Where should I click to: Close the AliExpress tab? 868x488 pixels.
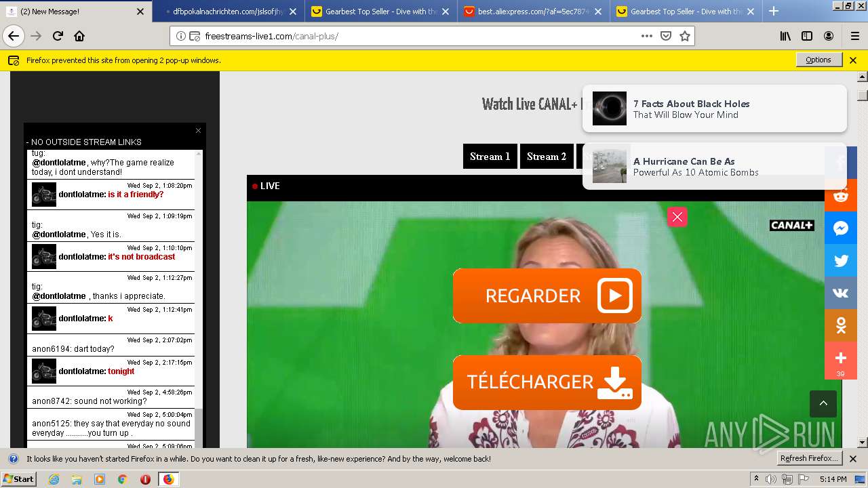[598, 12]
